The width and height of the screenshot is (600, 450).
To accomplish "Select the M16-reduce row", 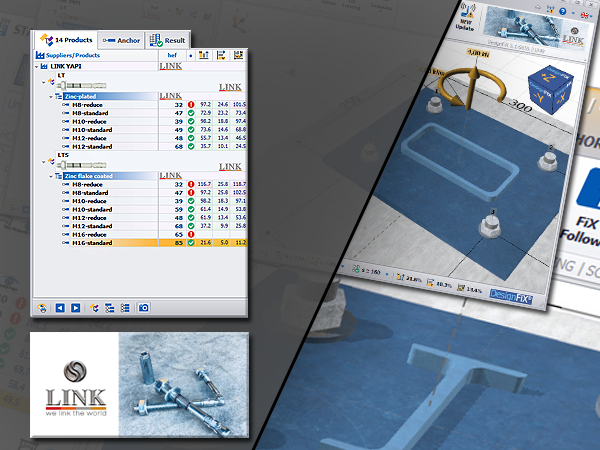I will [x=154, y=235].
